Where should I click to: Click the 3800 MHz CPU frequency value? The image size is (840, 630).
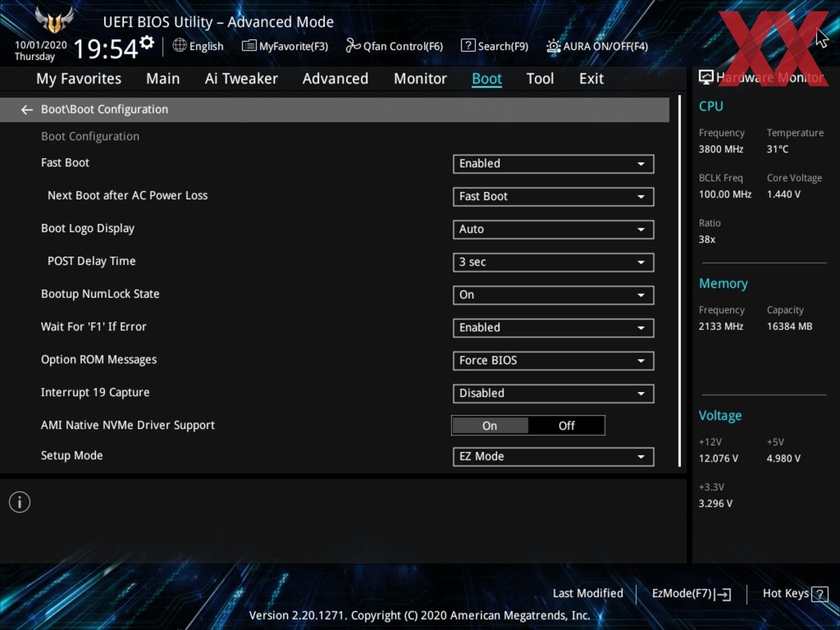click(721, 149)
